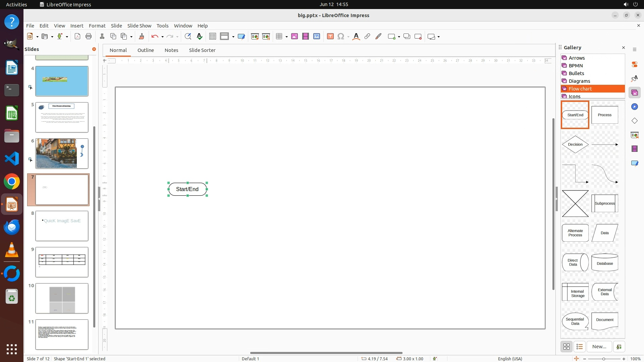This screenshot has width=644, height=362.
Task: Select the slide 9 thumbnail with table
Action: point(62,262)
